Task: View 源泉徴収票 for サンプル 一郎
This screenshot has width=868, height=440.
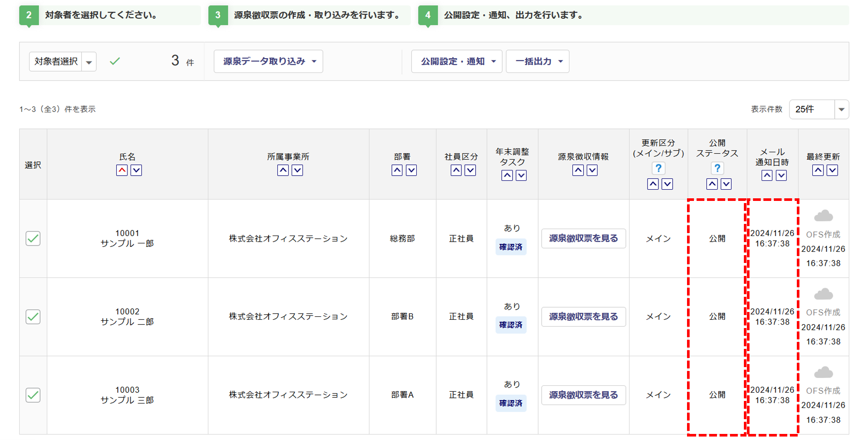Action: click(x=583, y=238)
